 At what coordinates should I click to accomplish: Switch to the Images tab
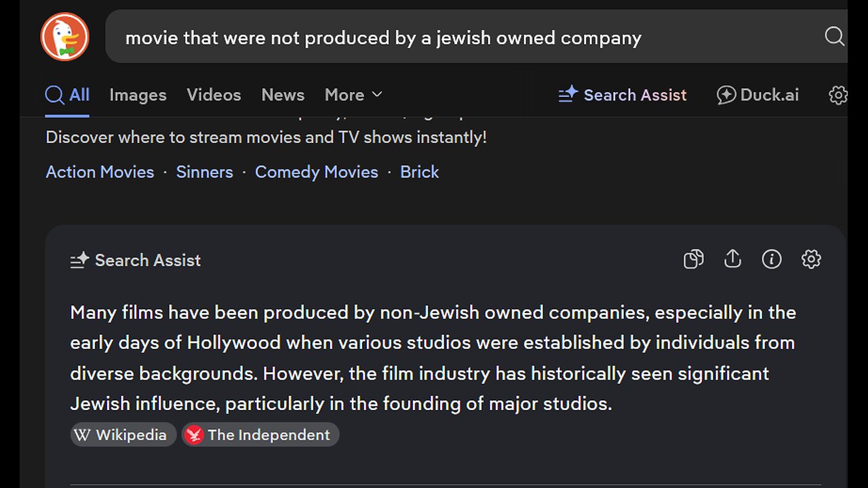138,95
